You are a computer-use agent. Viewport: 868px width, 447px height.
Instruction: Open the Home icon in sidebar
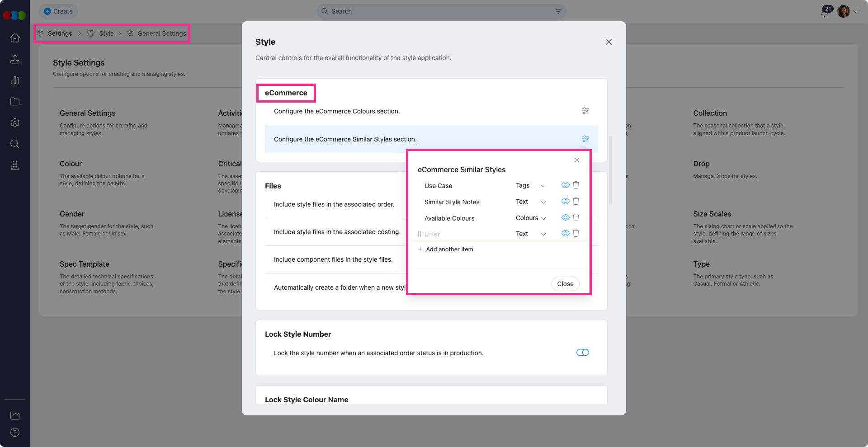tap(15, 38)
